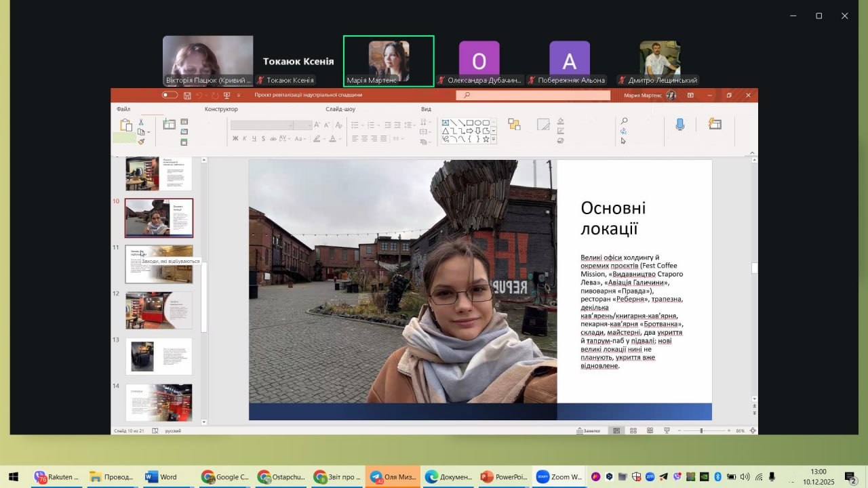Open the Customize Quick Access Toolbar dropdown

click(x=237, y=96)
